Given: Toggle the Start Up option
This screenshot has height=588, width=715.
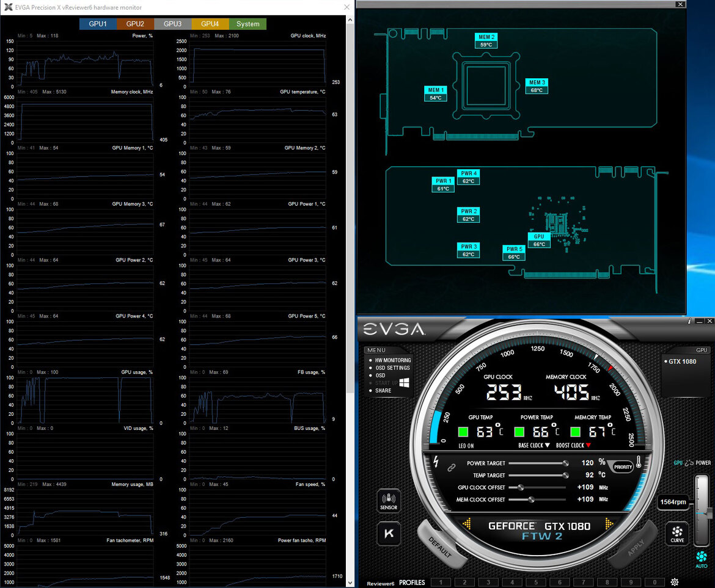Looking at the screenshot, I should (386, 383).
